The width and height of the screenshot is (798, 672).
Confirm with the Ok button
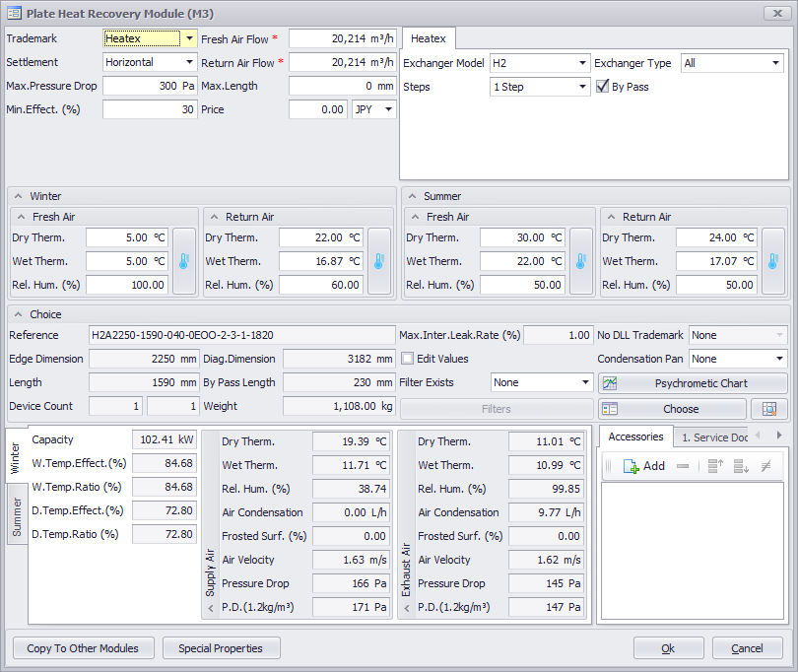pos(668,648)
